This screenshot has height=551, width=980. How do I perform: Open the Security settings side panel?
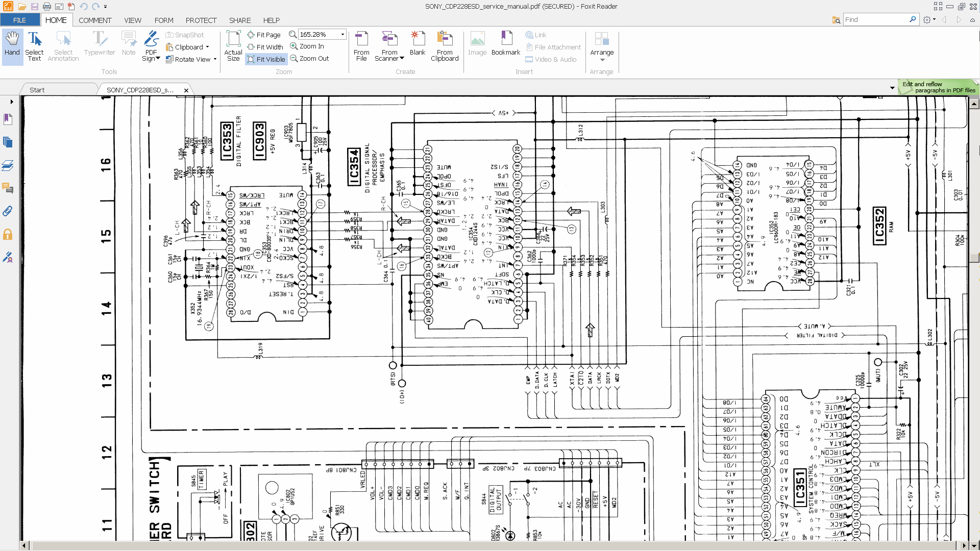(8, 234)
